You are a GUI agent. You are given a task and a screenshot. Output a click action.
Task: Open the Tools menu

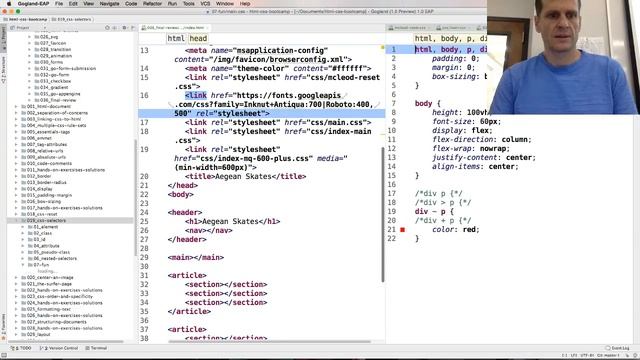(x=189, y=4)
